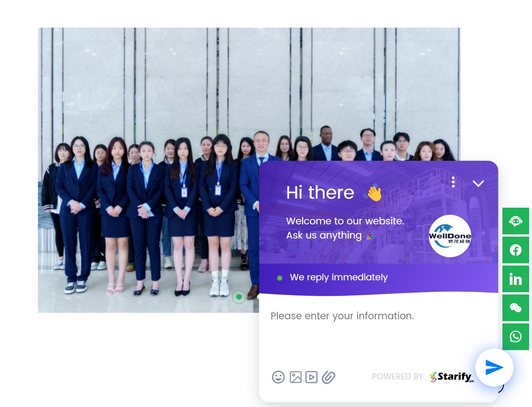Open the Facebook link in the sidebar
The width and height of the screenshot is (532, 407).
coord(516,250)
